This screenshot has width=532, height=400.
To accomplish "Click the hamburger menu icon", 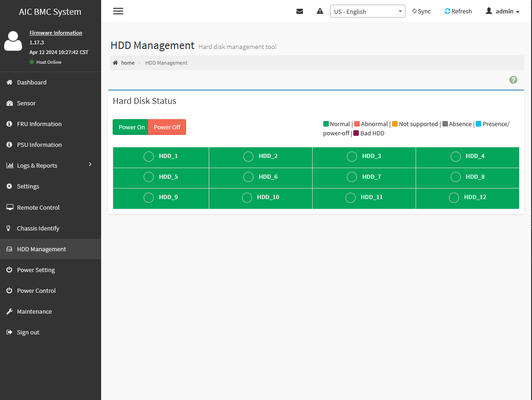I will [118, 11].
